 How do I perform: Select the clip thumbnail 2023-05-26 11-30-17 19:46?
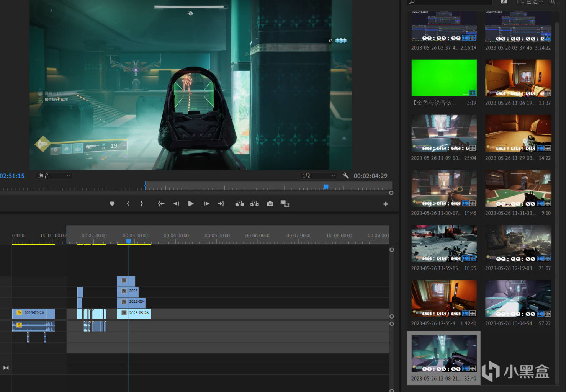click(444, 188)
